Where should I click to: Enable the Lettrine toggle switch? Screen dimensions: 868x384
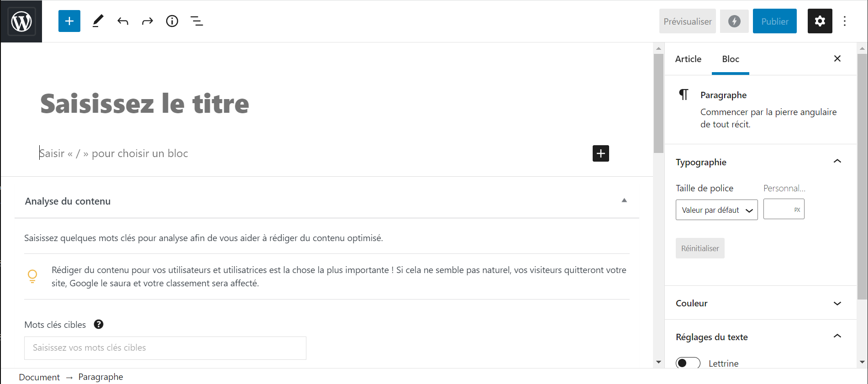click(688, 363)
